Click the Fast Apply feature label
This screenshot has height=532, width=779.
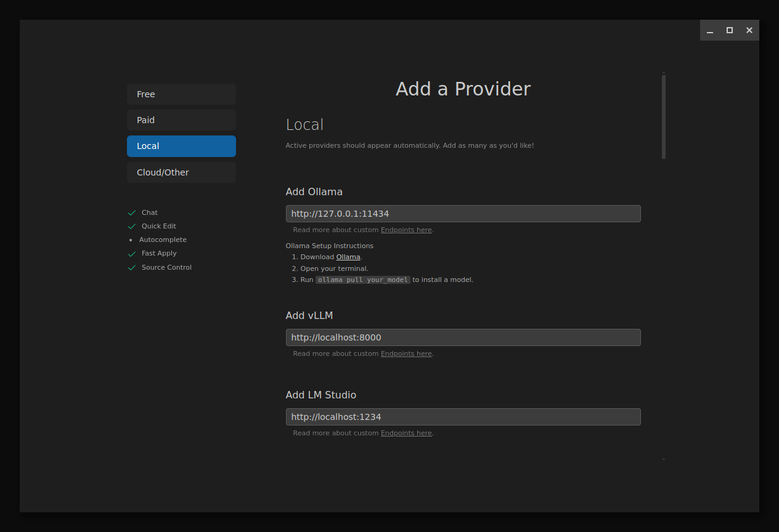click(x=159, y=253)
